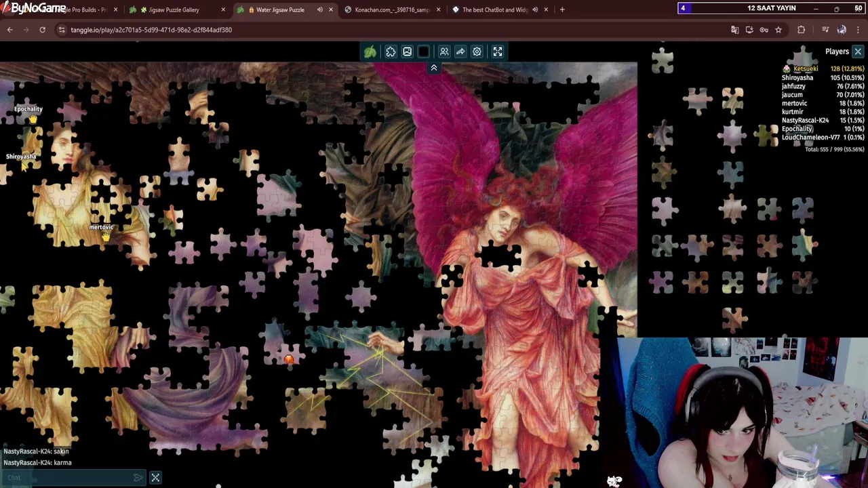
Task: Open the puzzle piece options icon
Action: pyautogui.click(x=391, y=52)
